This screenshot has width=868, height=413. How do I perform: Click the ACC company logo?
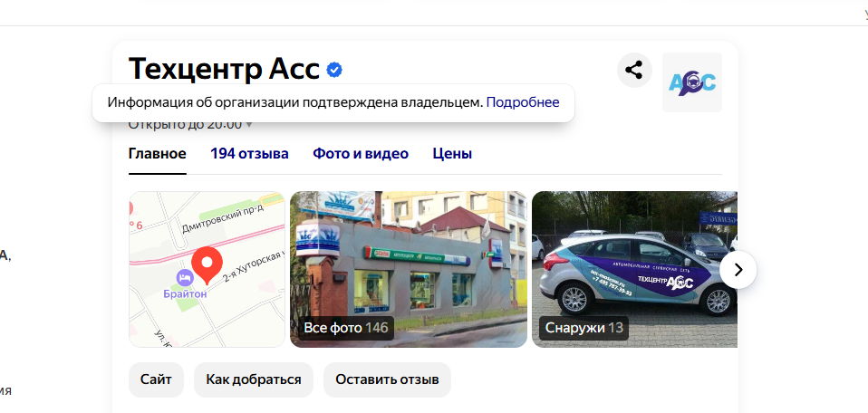[692, 82]
